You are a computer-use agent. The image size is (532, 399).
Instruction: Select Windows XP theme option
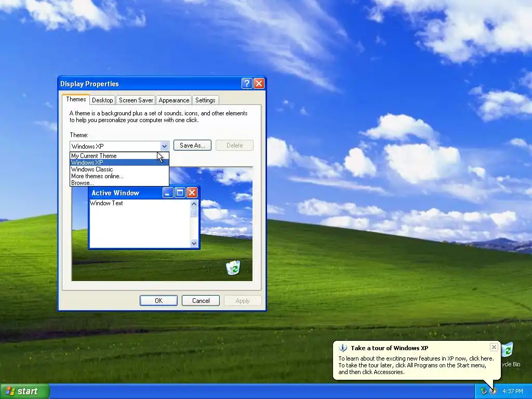[119, 163]
